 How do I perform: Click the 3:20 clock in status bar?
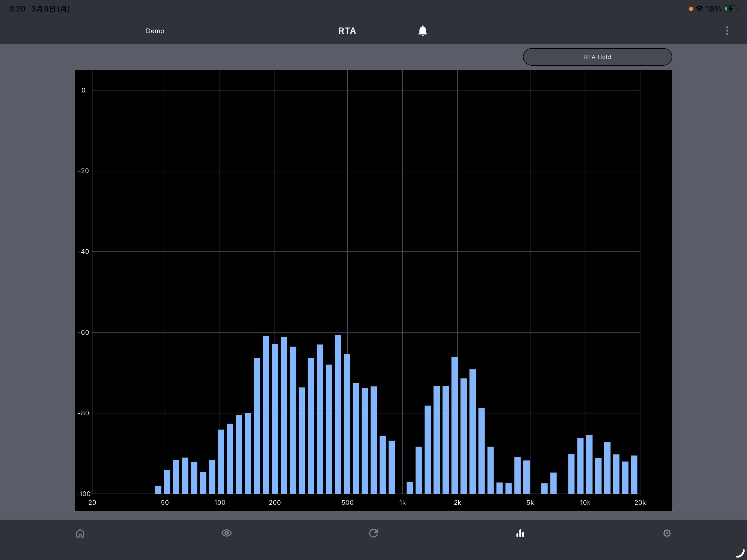17,9
